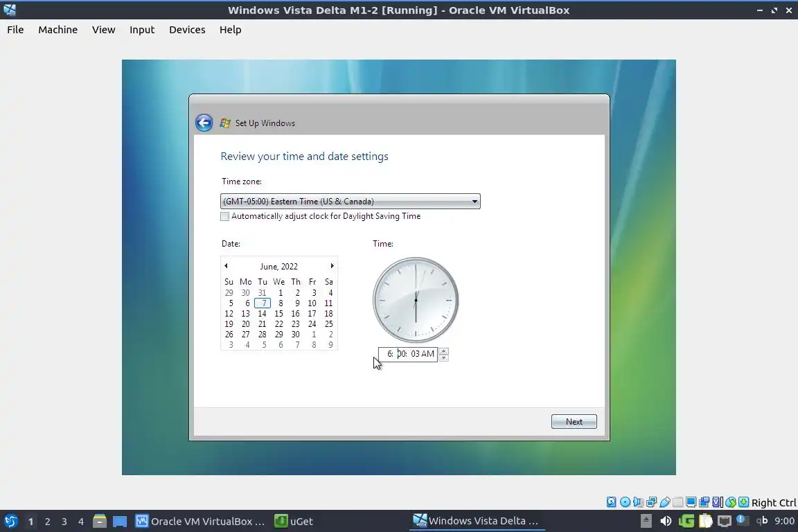Open the Devices menu
Image resolution: width=798 pixels, height=532 pixels.
[187, 30]
